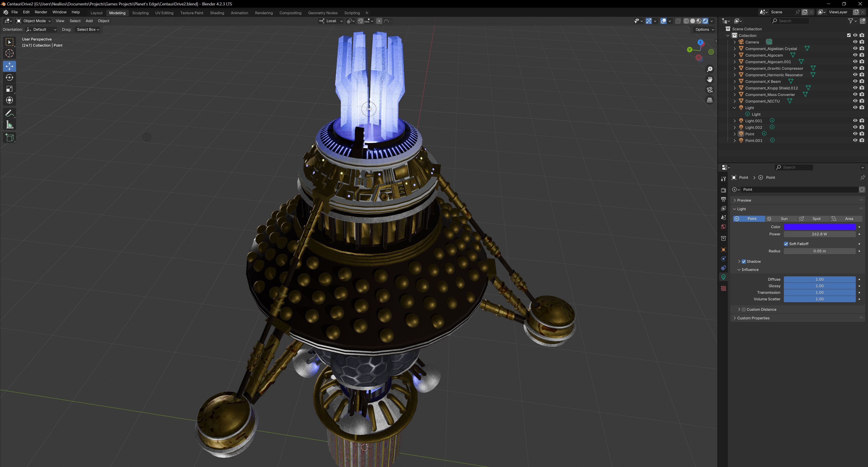Viewport: 868px width, 467px height.
Task: Enable the Custom Distance checkbox
Action: (744, 309)
